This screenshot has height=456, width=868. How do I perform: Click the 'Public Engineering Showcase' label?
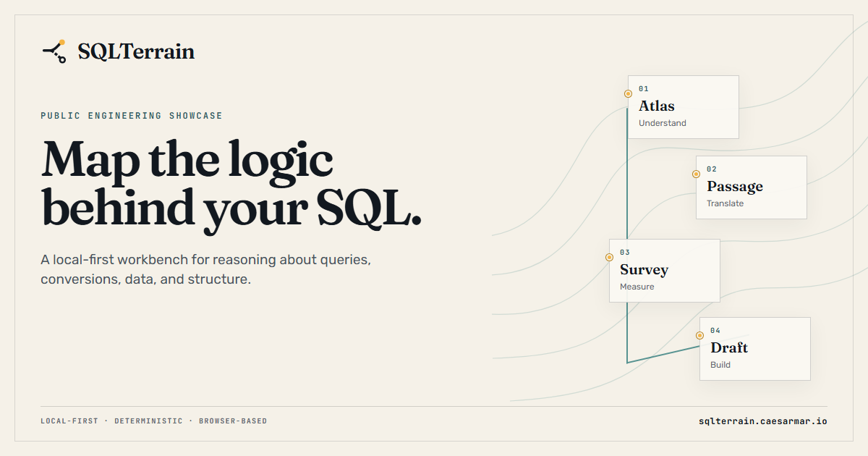pos(132,116)
